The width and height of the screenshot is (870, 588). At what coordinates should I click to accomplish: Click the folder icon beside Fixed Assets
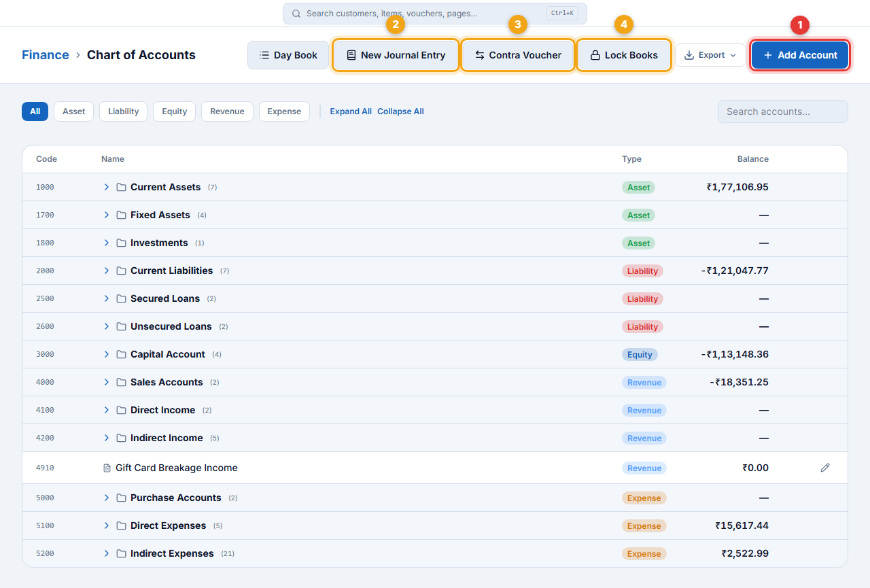tap(121, 215)
